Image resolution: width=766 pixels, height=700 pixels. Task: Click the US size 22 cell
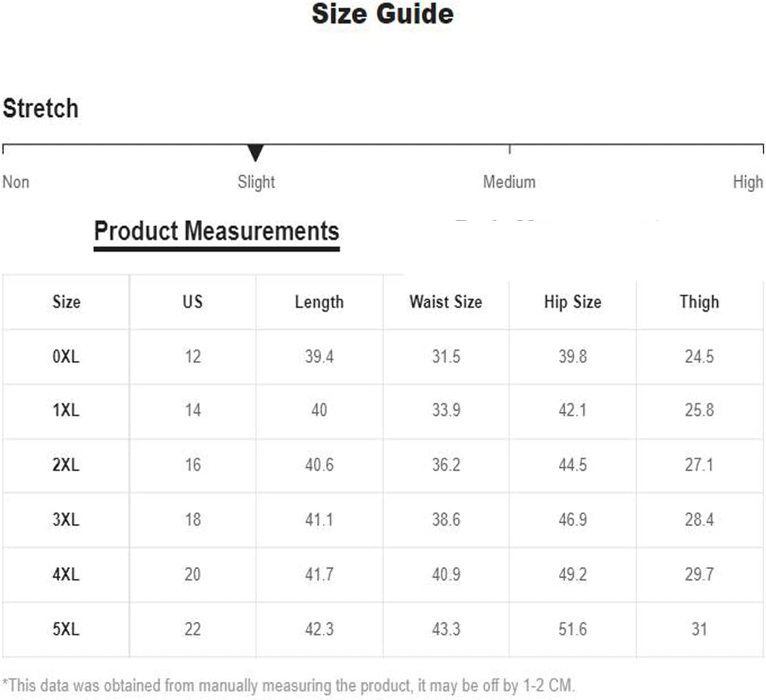(192, 629)
